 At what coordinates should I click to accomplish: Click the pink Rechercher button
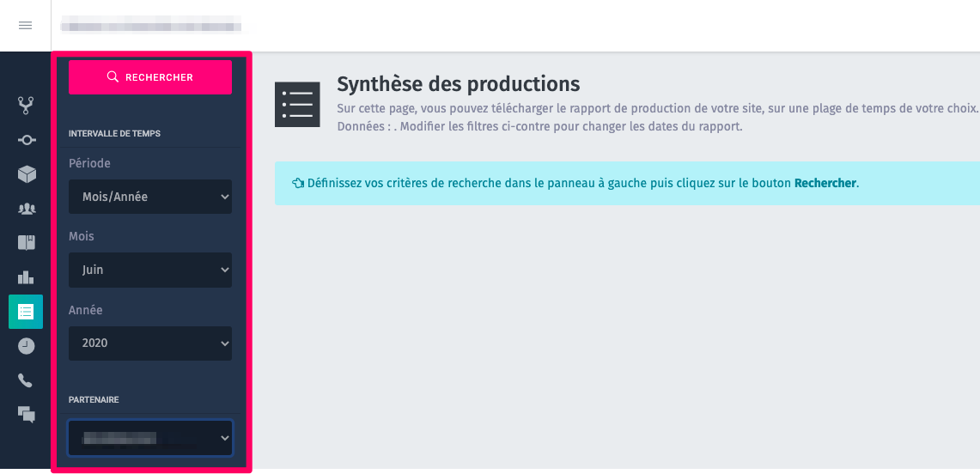tap(150, 77)
